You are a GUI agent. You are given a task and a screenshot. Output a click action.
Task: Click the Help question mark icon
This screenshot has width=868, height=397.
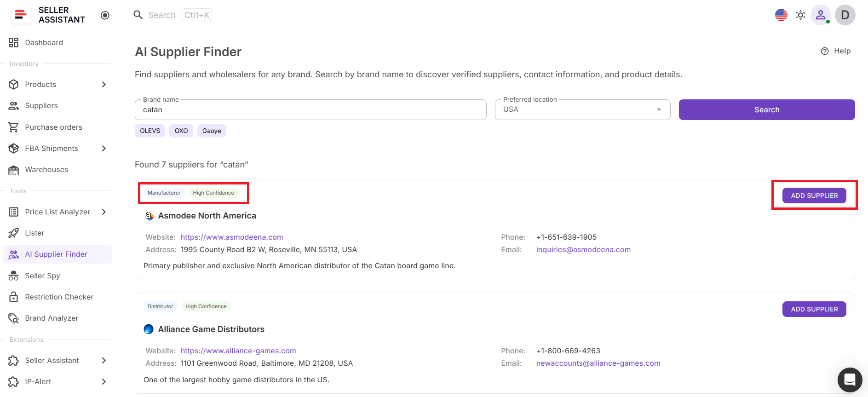point(825,51)
